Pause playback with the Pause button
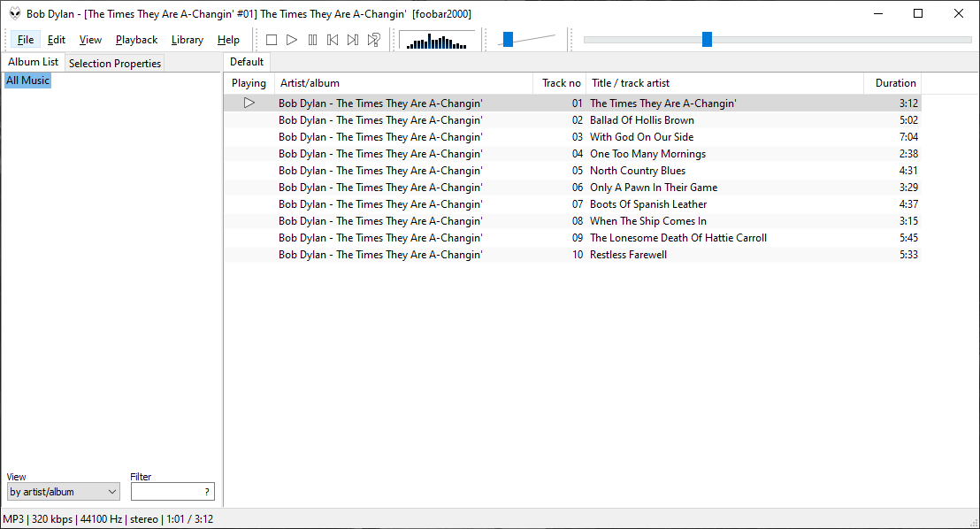The height and width of the screenshot is (529, 980). [312, 40]
